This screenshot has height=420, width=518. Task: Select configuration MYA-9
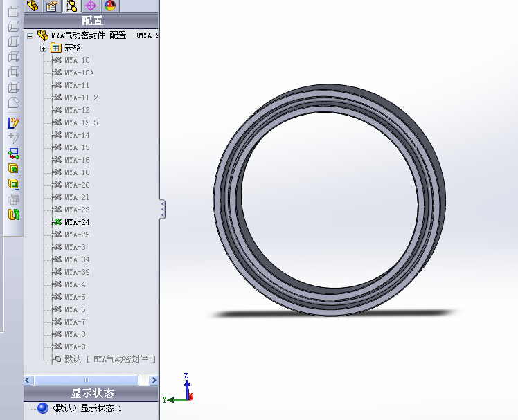(75, 347)
